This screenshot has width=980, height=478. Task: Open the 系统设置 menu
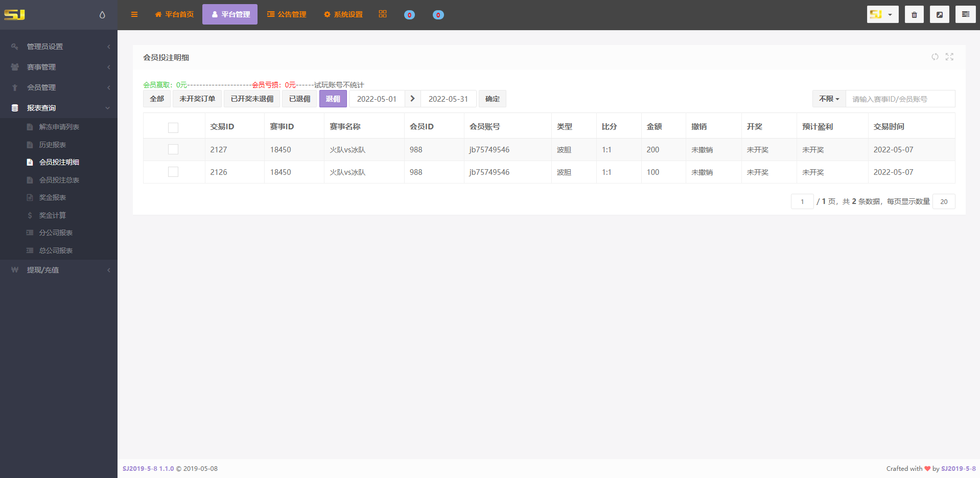coord(342,14)
